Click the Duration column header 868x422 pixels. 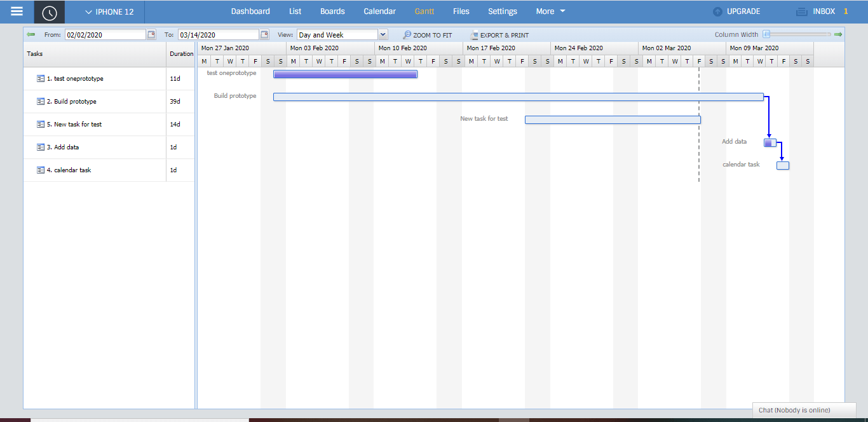point(181,54)
